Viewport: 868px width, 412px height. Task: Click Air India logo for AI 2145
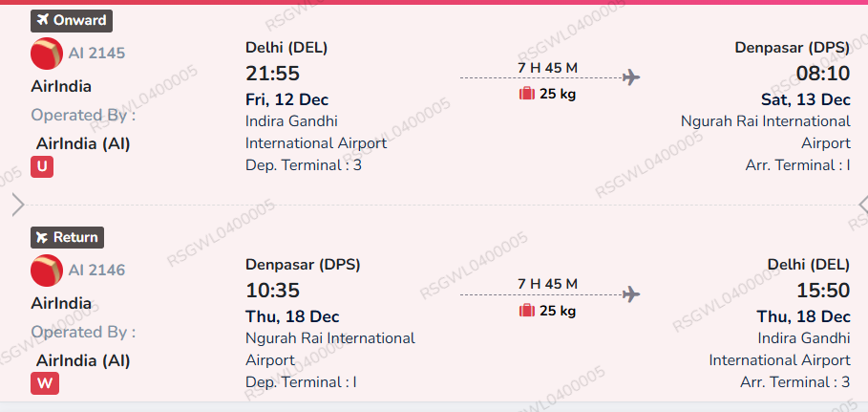coord(47,54)
